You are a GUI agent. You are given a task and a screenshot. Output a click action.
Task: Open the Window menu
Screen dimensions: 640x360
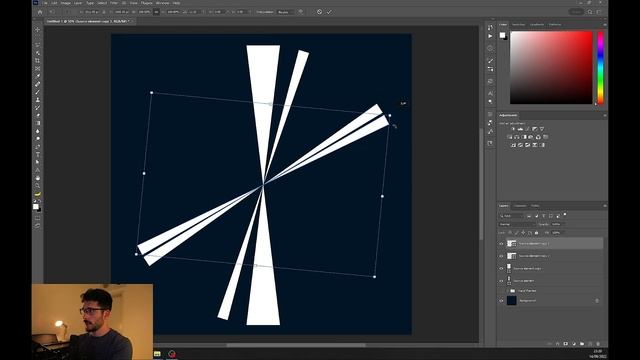point(162,3)
